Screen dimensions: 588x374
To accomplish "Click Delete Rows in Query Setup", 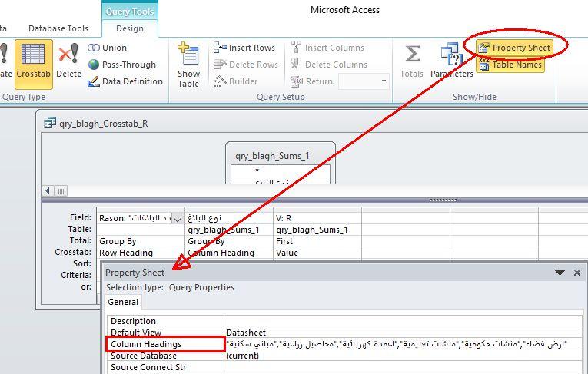I will point(246,65).
